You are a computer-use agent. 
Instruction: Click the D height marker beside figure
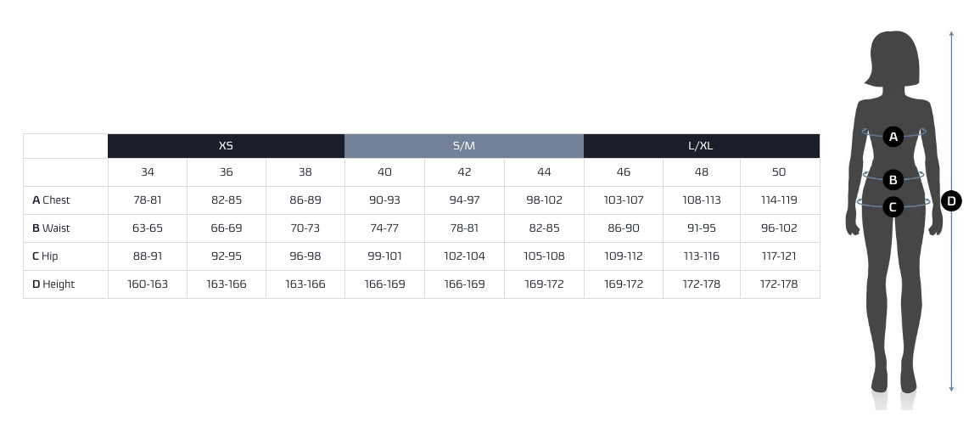click(951, 201)
